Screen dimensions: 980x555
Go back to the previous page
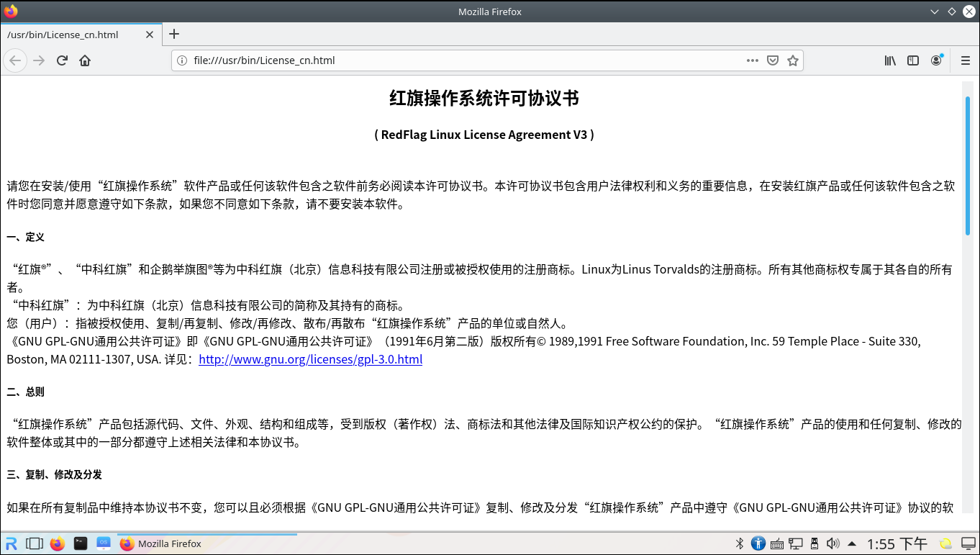click(x=15, y=60)
